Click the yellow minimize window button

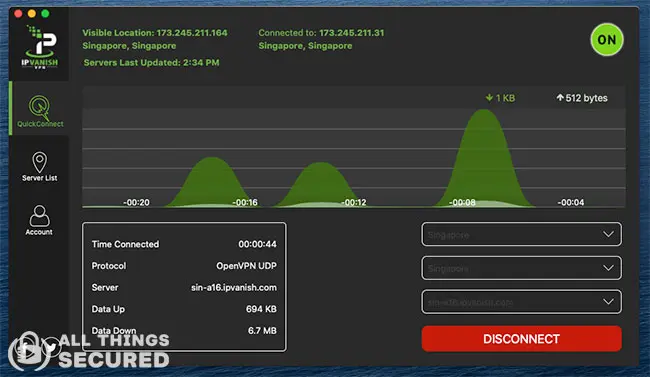(32, 14)
